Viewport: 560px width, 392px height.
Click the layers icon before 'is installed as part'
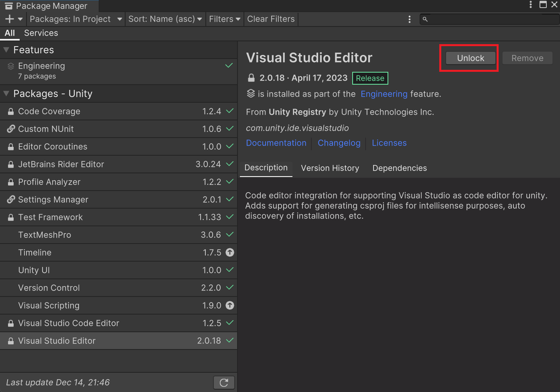coord(251,93)
